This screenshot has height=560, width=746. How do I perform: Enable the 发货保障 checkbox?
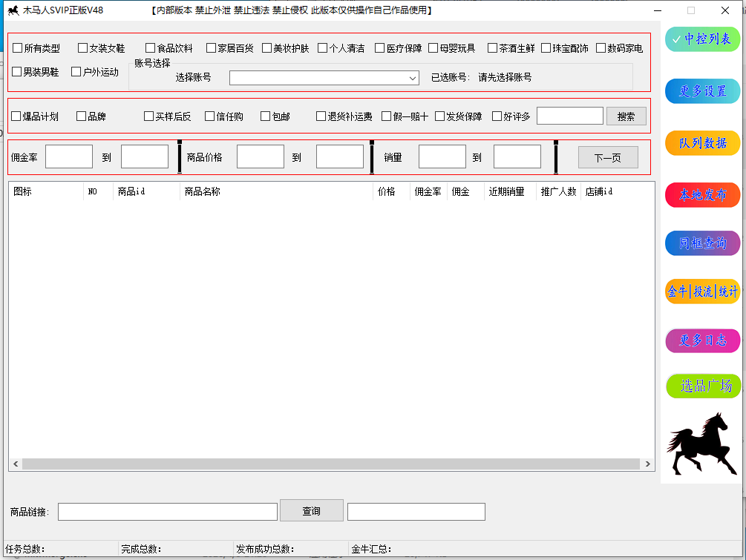coord(439,116)
